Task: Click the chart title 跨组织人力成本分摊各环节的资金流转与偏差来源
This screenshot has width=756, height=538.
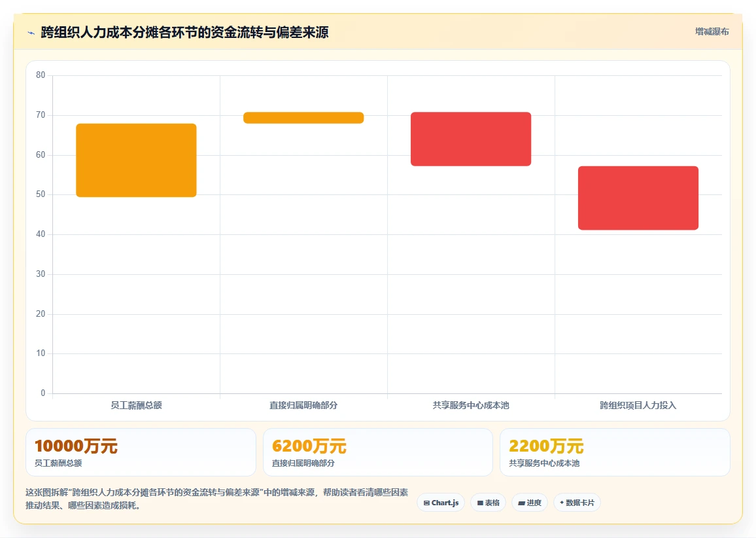Action: pos(184,32)
